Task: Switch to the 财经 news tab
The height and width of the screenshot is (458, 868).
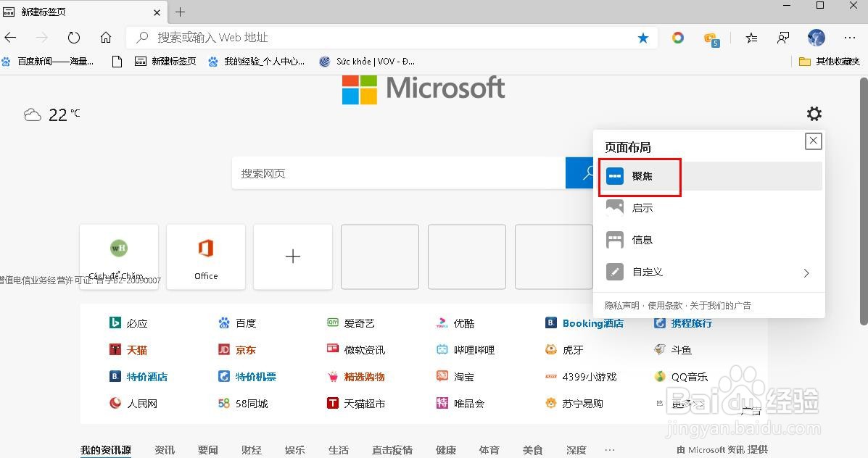Action: (252, 450)
